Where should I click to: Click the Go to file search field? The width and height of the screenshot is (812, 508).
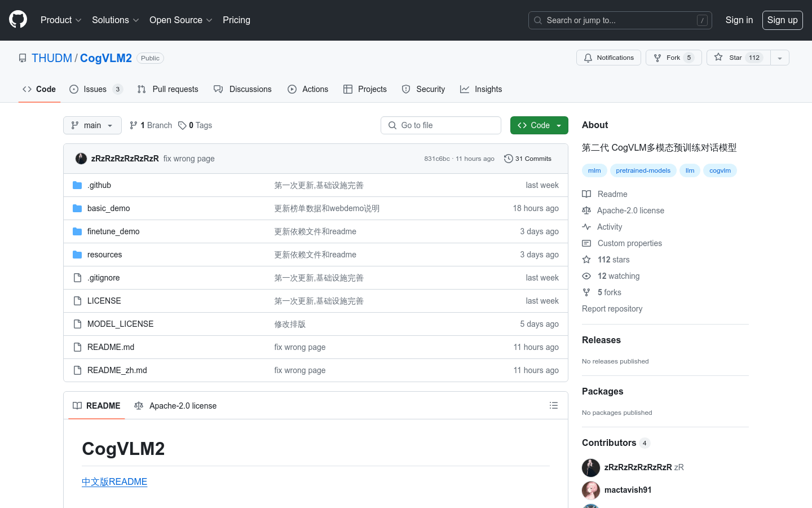click(441, 125)
